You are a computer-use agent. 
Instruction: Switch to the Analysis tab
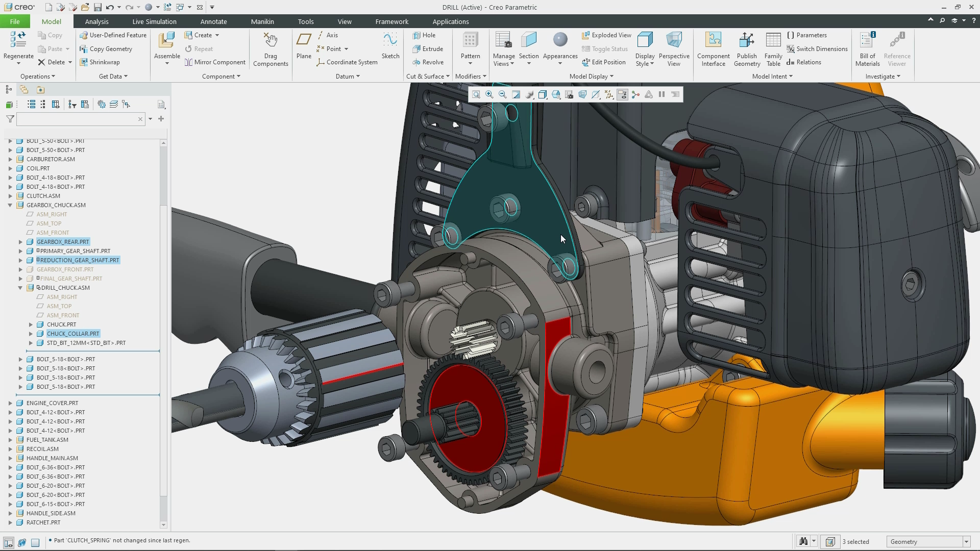pyautogui.click(x=96, y=21)
